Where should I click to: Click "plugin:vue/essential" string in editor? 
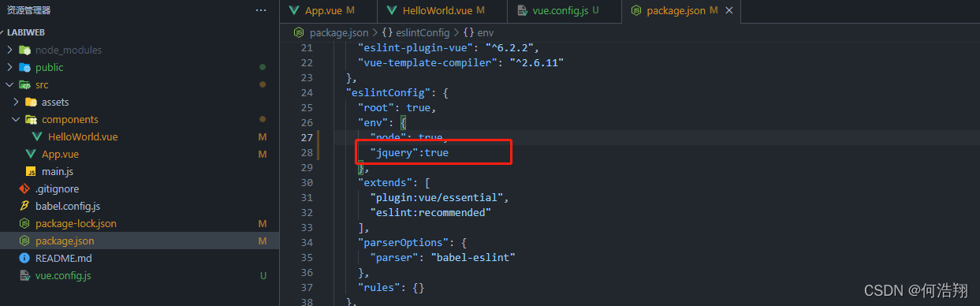439,197
